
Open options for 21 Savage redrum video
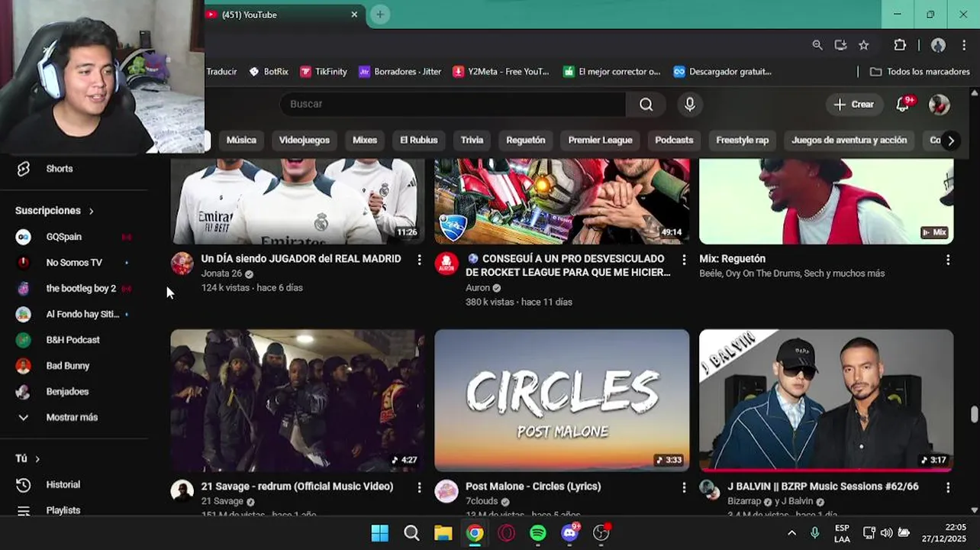point(419,487)
